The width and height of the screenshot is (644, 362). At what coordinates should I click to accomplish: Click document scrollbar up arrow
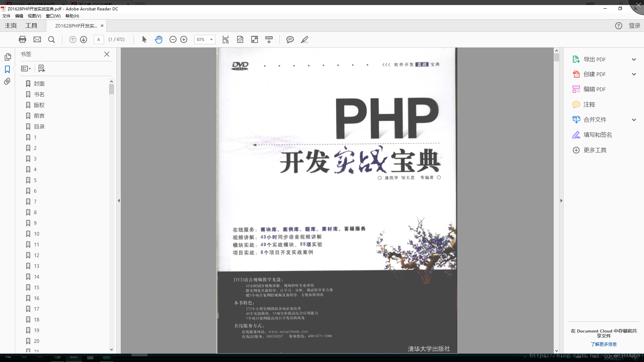tap(556, 51)
